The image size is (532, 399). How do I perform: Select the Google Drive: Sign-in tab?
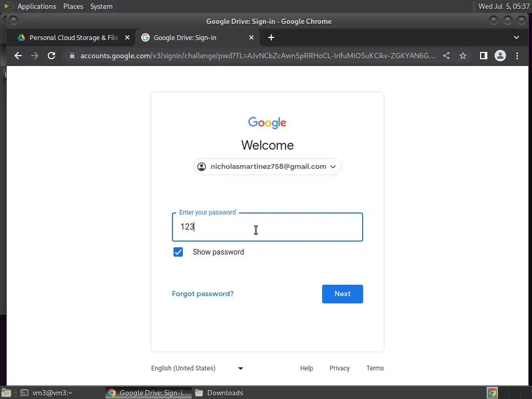click(x=197, y=37)
